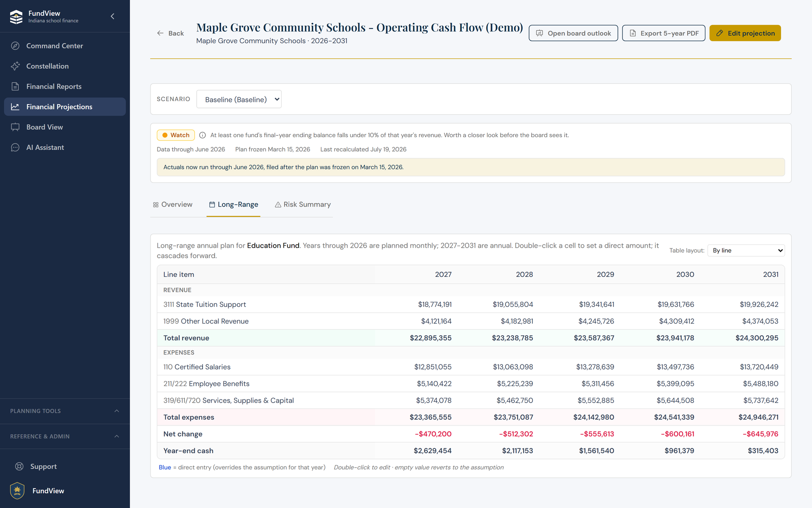
Task: Click the Command Center compass icon
Action: tap(15, 46)
